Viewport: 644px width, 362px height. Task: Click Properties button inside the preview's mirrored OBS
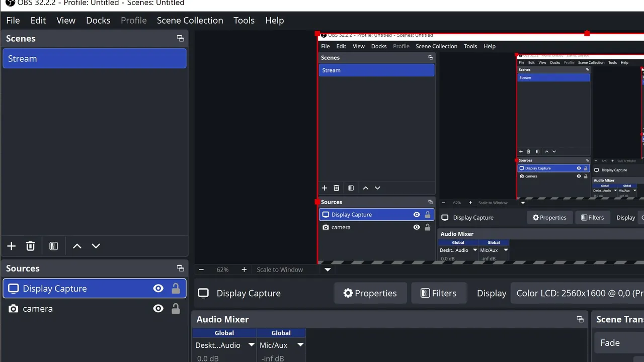(x=549, y=217)
